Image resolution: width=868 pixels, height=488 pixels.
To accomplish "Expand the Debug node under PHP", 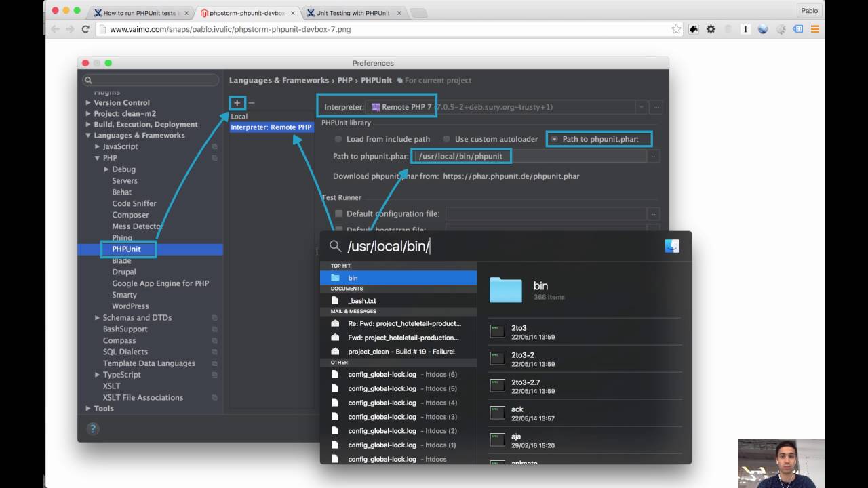I will [106, 169].
